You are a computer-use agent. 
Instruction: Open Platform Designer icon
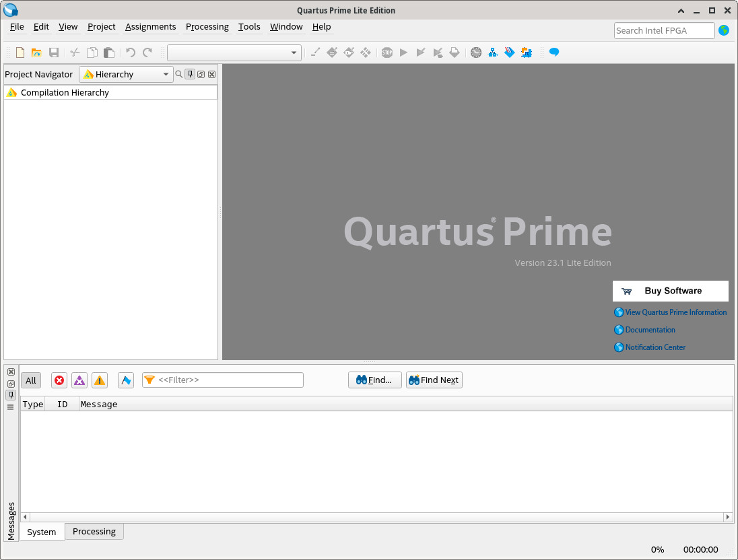click(x=527, y=53)
